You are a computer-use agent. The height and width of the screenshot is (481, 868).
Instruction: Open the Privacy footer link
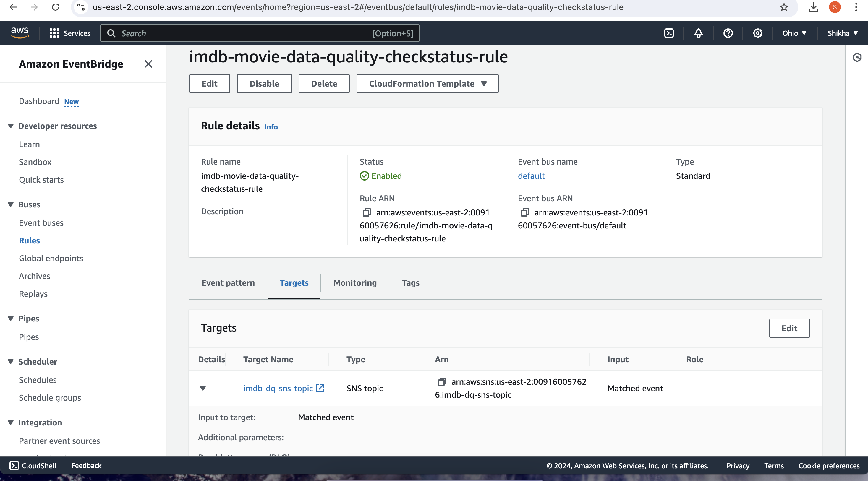pyautogui.click(x=738, y=466)
